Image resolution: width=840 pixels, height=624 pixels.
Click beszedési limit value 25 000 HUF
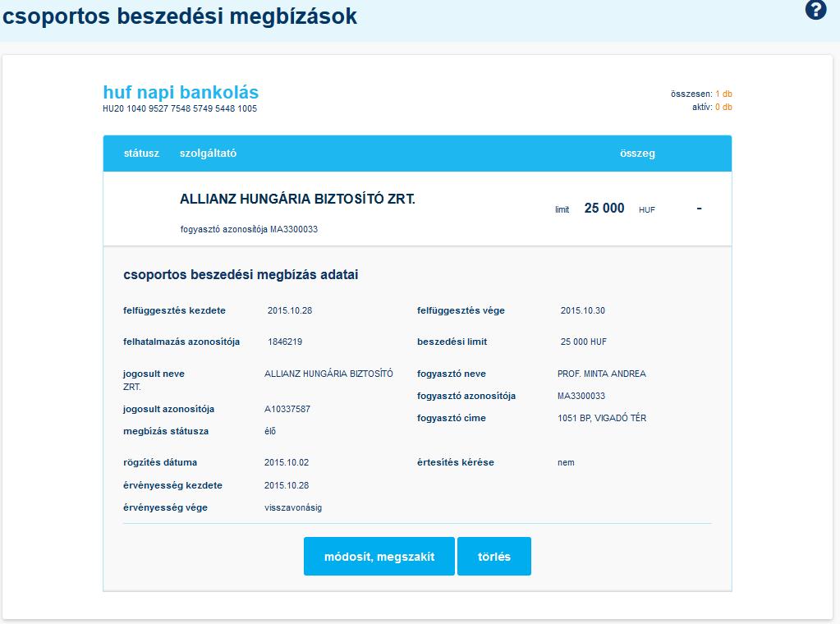[583, 342]
